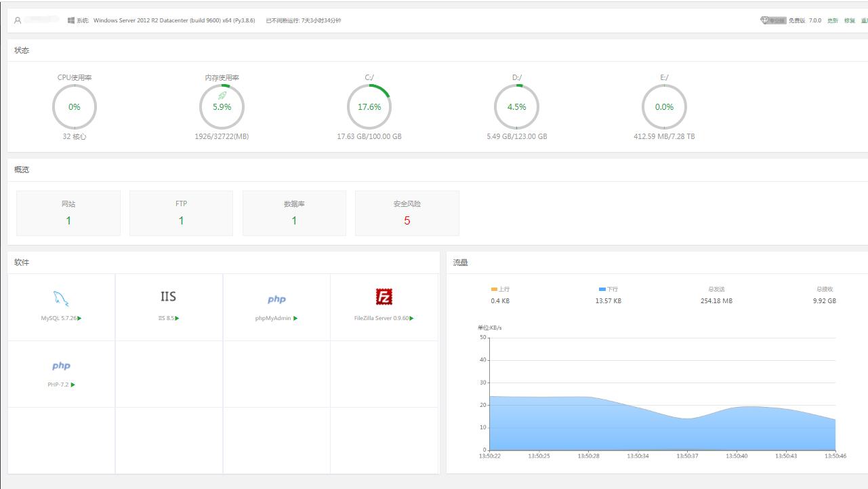This screenshot has width=868, height=489.
Task: Click green play arrow beside PHP-7.2
Action: 73,385
